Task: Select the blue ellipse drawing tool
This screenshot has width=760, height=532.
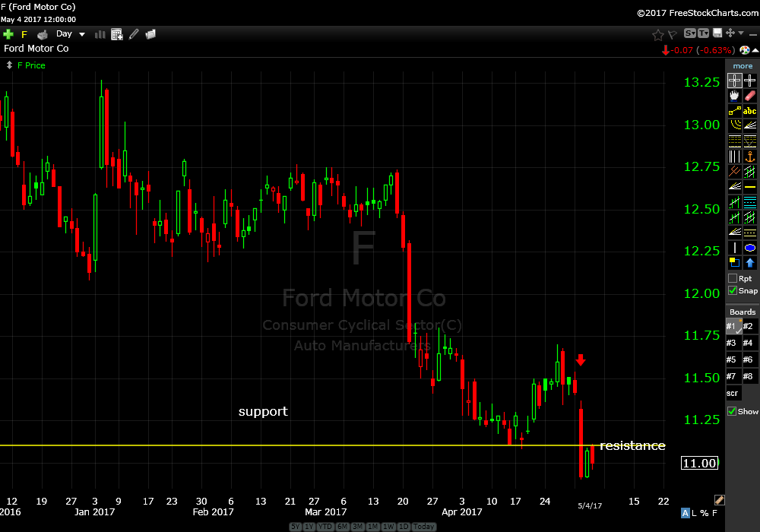Action: 750,248
